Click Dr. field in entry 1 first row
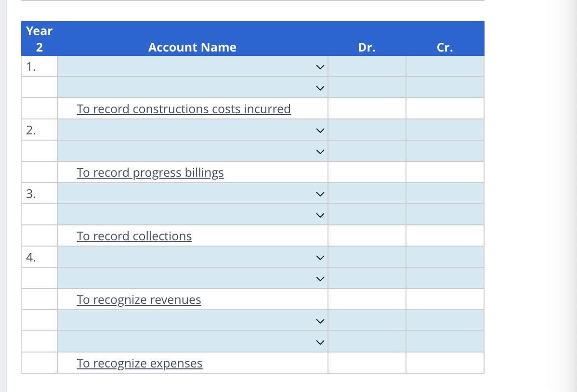Viewport: 577px width, 392px height. (367, 66)
